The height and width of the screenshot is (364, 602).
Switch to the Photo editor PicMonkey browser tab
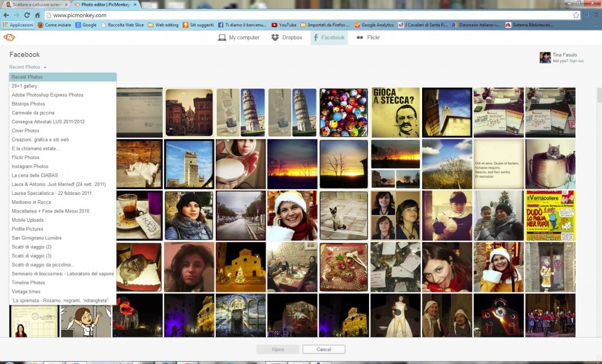click(106, 5)
